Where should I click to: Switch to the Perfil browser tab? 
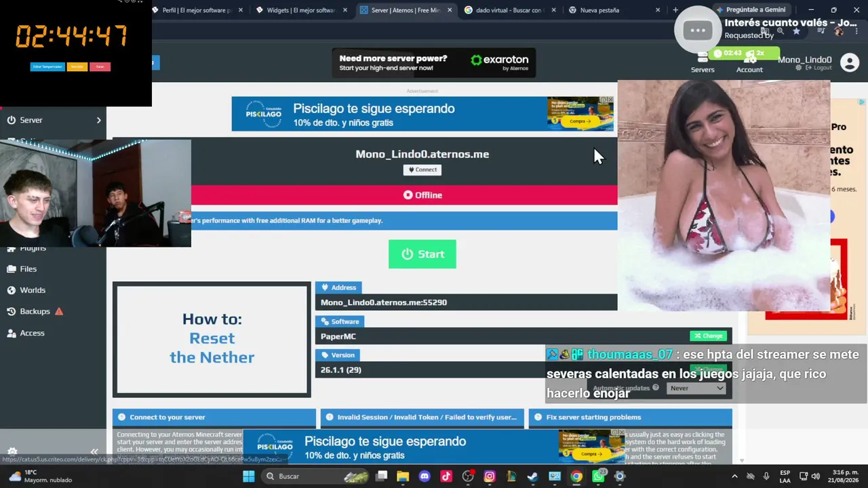point(197,10)
